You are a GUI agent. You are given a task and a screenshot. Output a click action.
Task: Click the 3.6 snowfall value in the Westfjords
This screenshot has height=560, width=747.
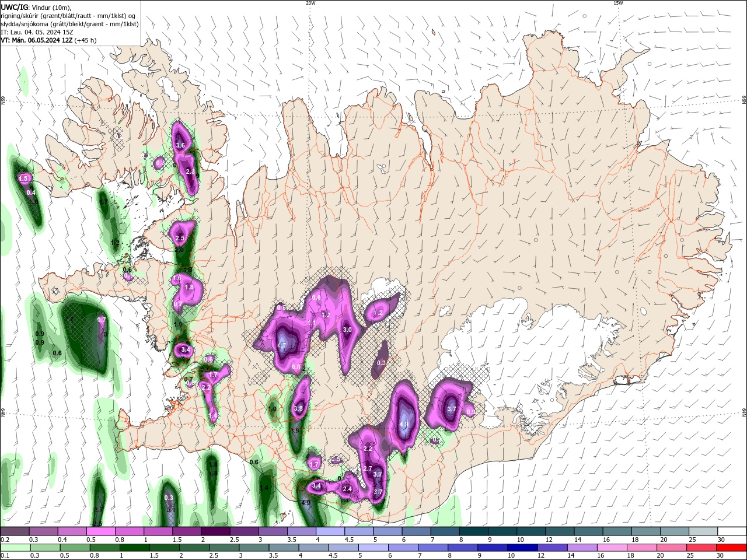180,145
